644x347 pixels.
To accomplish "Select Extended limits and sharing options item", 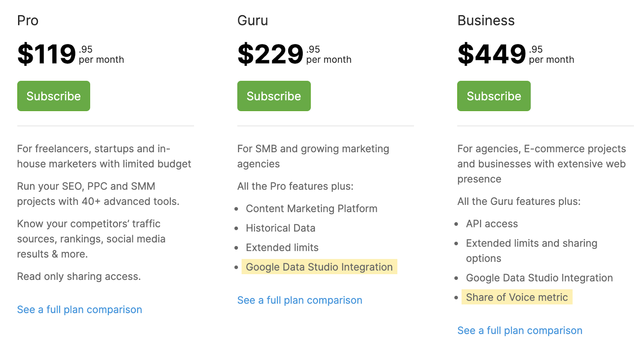I will click(x=531, y=244).
